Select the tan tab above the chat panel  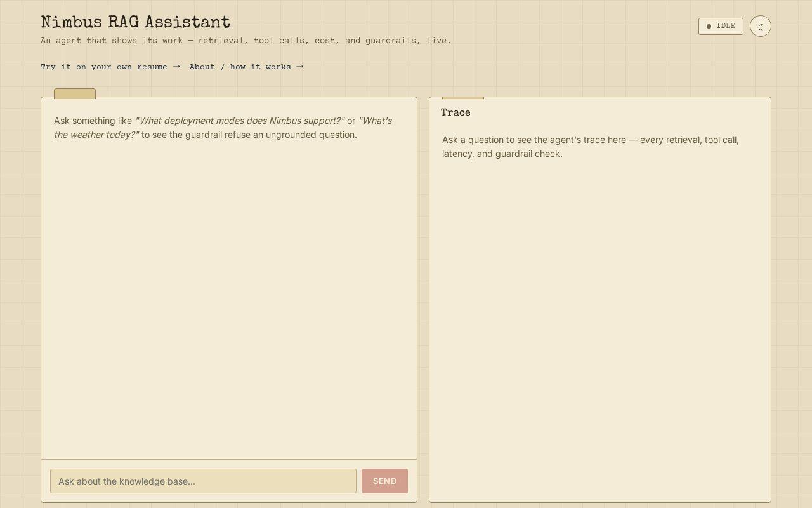[75, 93]
